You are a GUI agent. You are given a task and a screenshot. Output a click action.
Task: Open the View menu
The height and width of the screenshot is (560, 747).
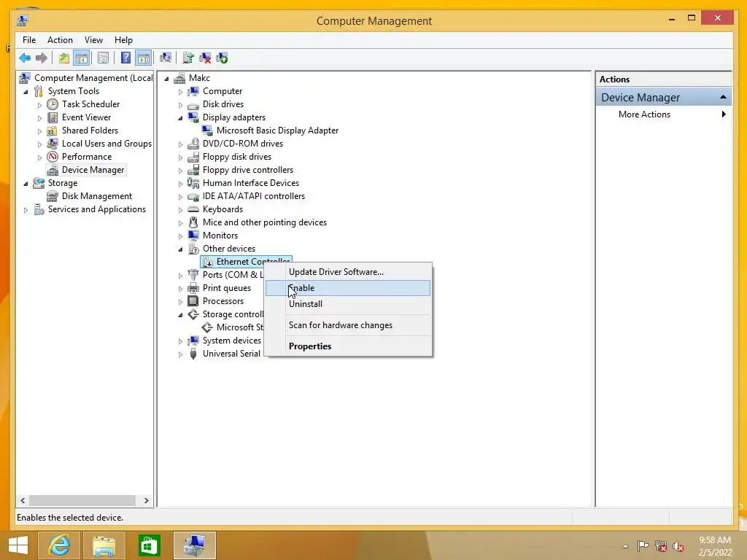click(93, 40)
